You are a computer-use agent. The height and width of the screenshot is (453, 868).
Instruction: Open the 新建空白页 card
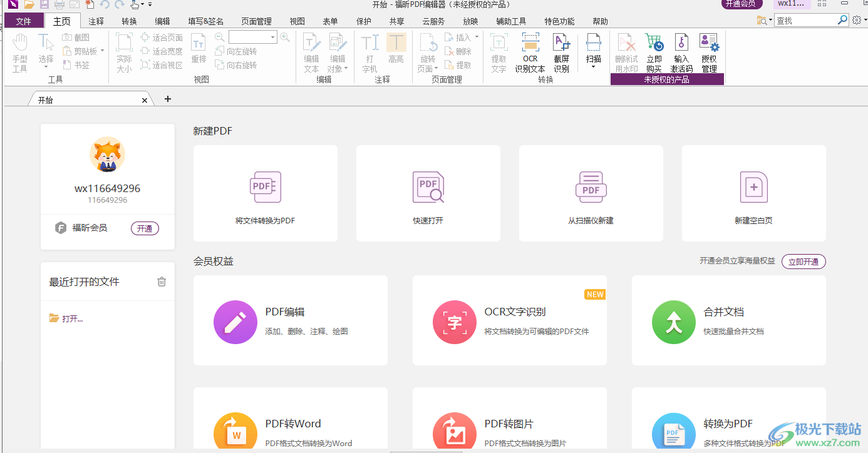tap(754, 193)
